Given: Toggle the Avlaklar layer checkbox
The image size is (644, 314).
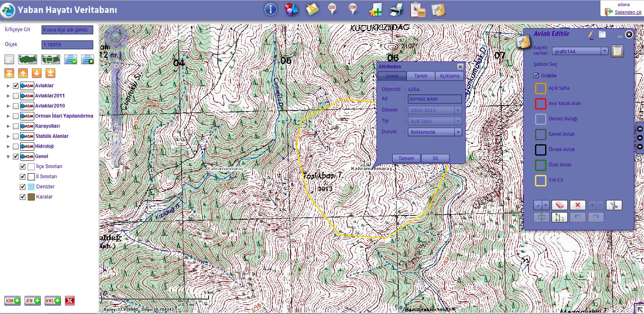Looking at the screenshot, I should point(16,86).
